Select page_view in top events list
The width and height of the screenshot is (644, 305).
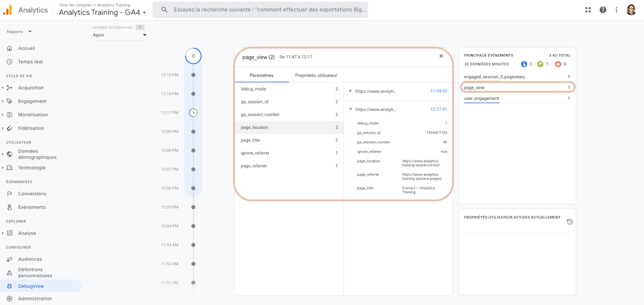click(x=516, y=88)
